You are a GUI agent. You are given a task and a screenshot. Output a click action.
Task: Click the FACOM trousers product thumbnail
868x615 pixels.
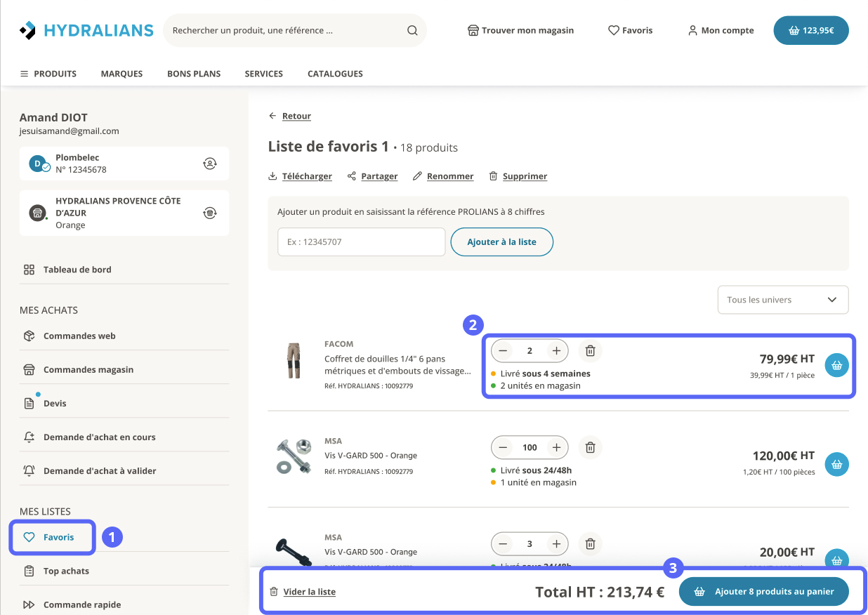[294, 361]
